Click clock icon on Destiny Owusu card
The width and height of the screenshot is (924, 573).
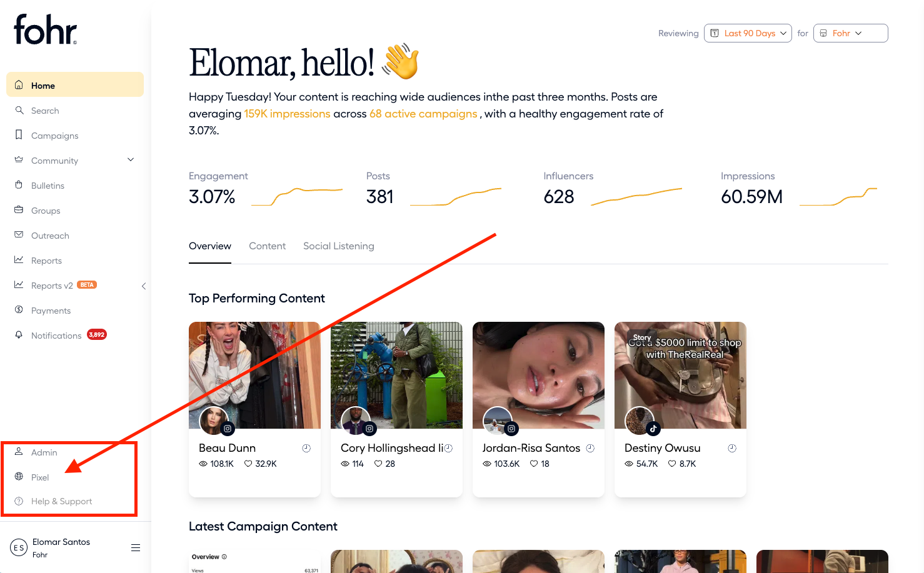pyautogui.click(x=732, y=448)
